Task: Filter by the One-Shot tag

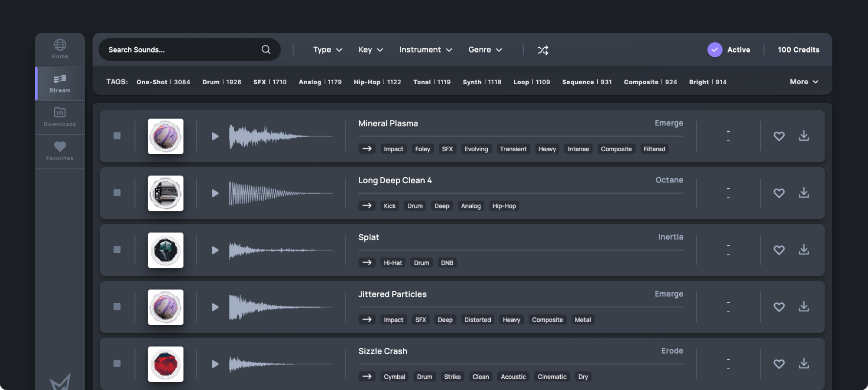Action: coord(163,82)
